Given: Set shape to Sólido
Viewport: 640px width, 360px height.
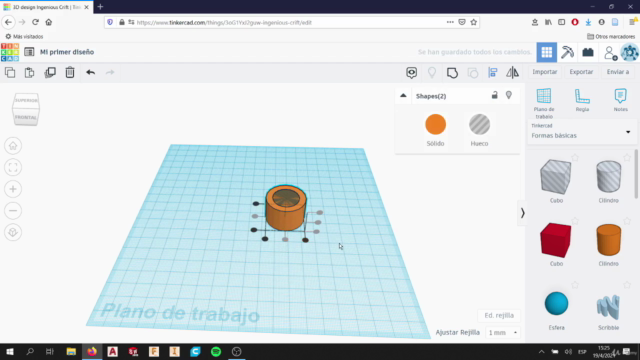Looking at the screenshot, I should click(436, 130).
